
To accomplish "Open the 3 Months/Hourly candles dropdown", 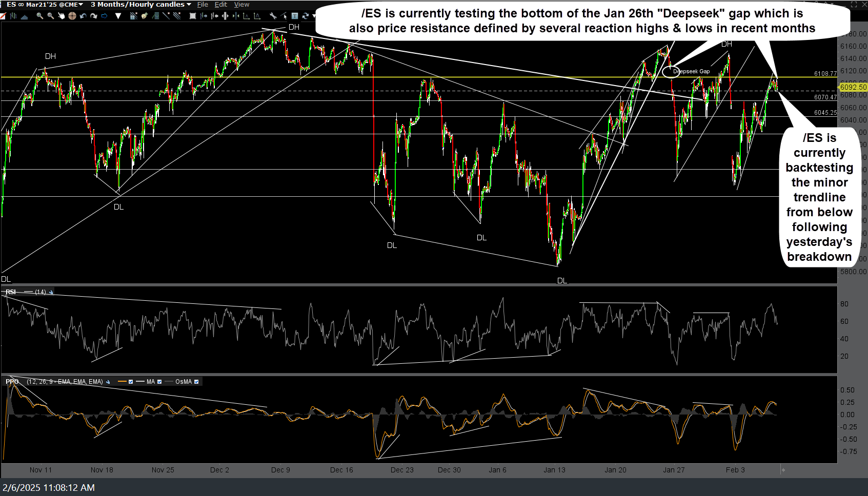I will [138, 4].
